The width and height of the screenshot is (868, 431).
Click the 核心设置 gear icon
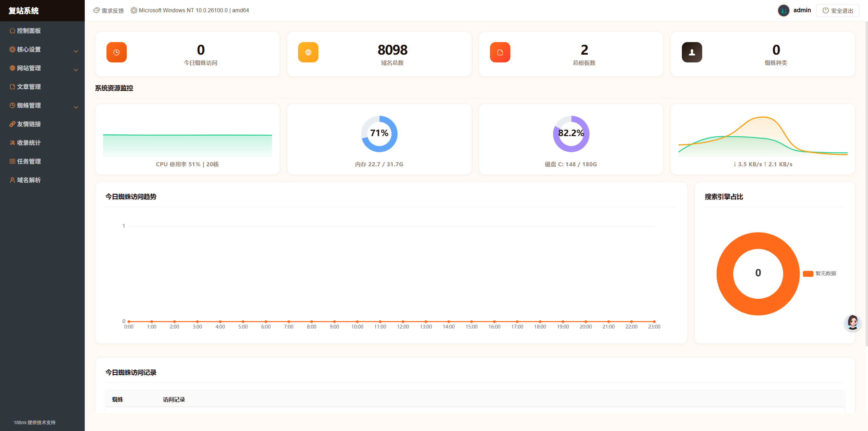12,49
